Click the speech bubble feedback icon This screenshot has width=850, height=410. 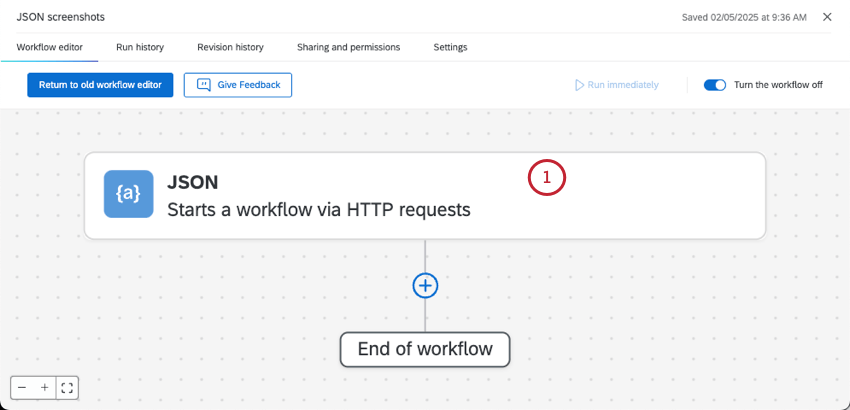[204, 85]
